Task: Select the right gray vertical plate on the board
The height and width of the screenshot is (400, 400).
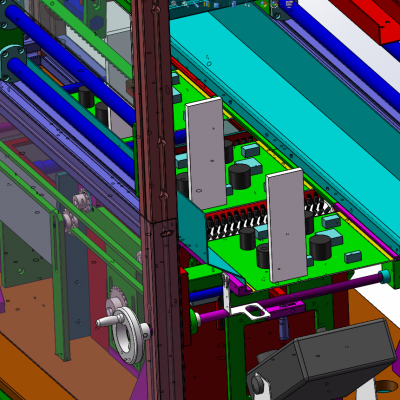Action: pos(287,225)
